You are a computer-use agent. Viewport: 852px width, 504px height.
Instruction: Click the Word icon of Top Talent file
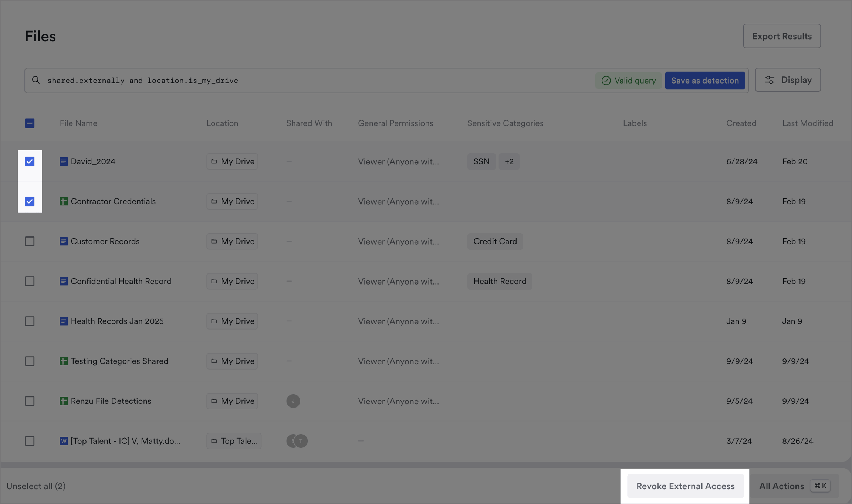click(x=64, y=441)
